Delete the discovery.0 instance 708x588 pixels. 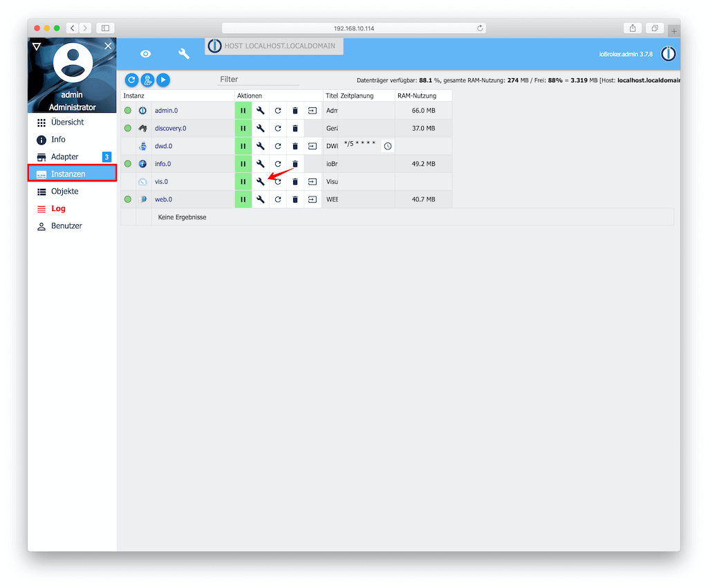295,128
